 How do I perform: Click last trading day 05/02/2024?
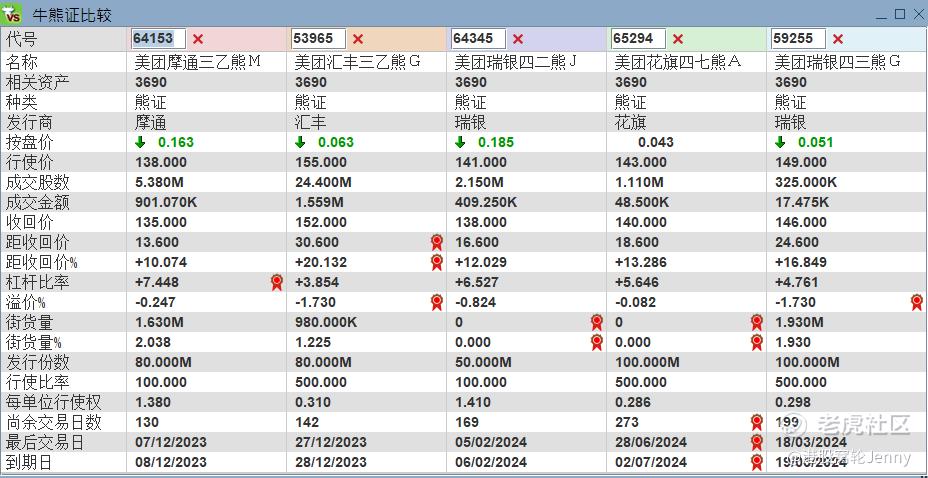point(491,442)
